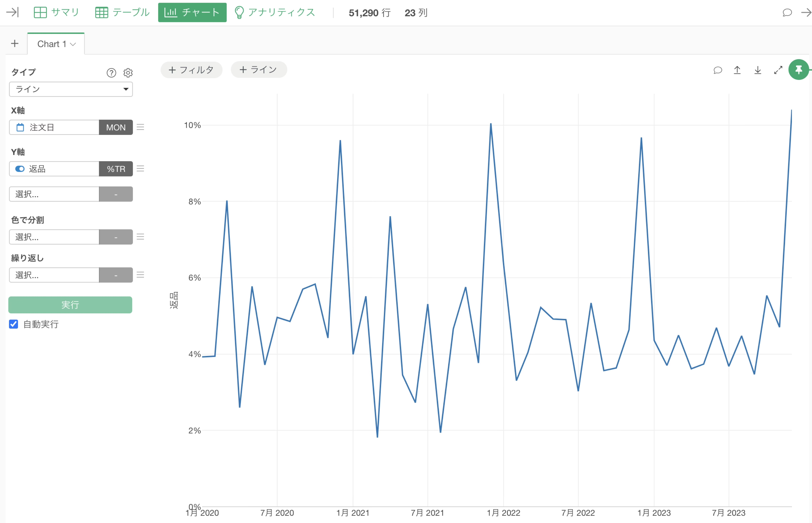Click the pin chart icon
Screen dimensions: 812x523
pos(798,70)
